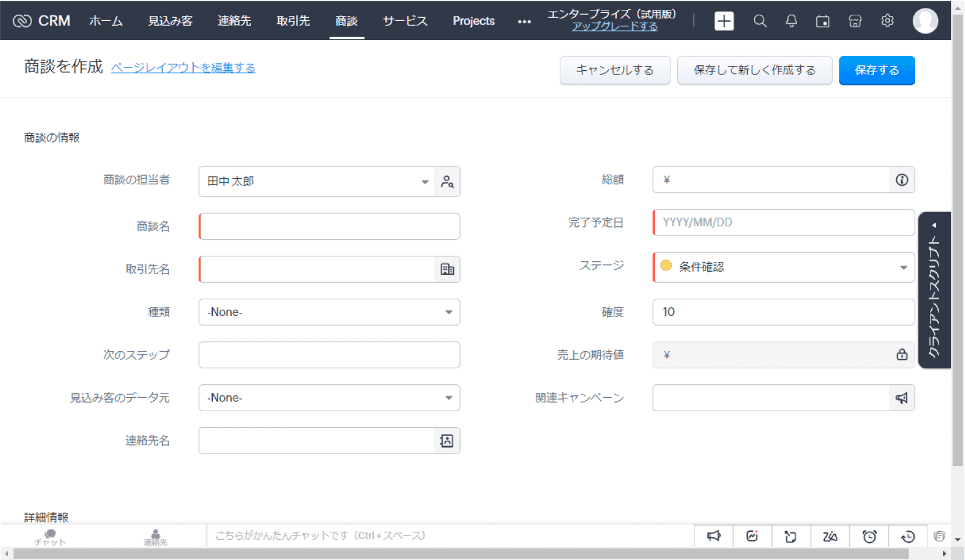Viewport: 965px width, 560px height.
Task: Open the search magnifier icon
Action: click(x=760, y=21)
